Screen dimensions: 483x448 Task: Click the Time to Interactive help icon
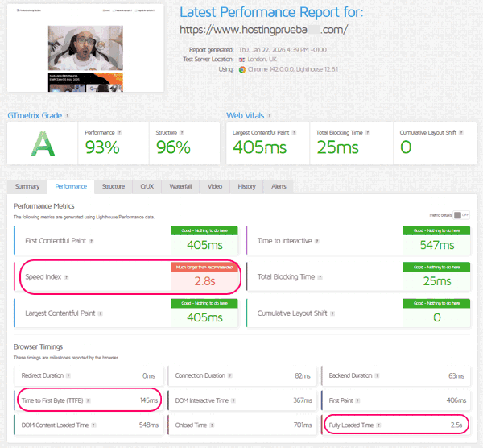point(319,241)
